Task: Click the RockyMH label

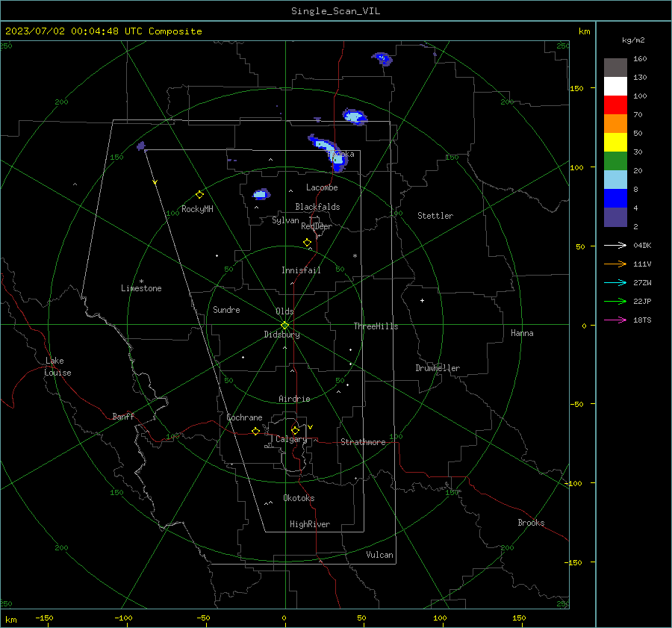Action: tap(197, 209)
